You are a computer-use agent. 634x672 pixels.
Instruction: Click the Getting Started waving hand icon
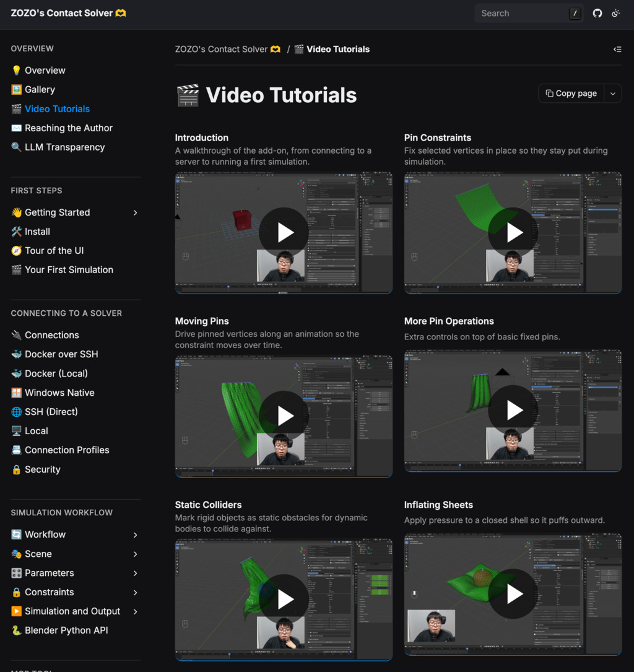point(16,212)
